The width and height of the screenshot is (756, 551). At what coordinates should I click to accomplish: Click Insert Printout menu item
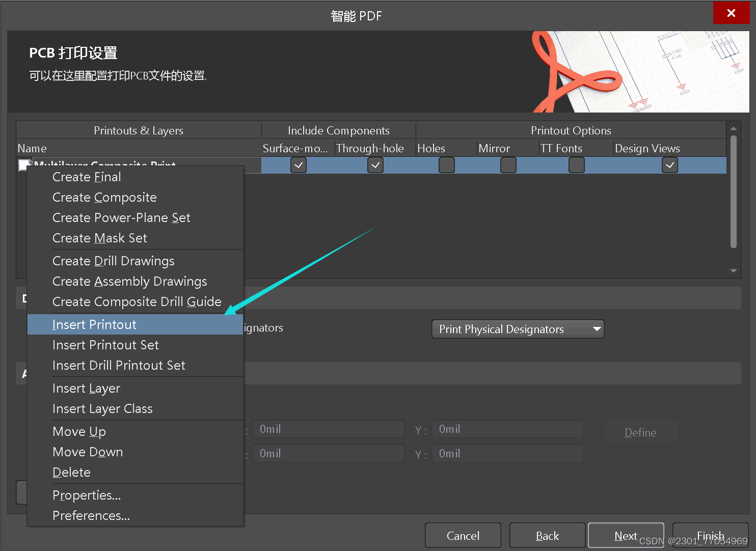135,324
